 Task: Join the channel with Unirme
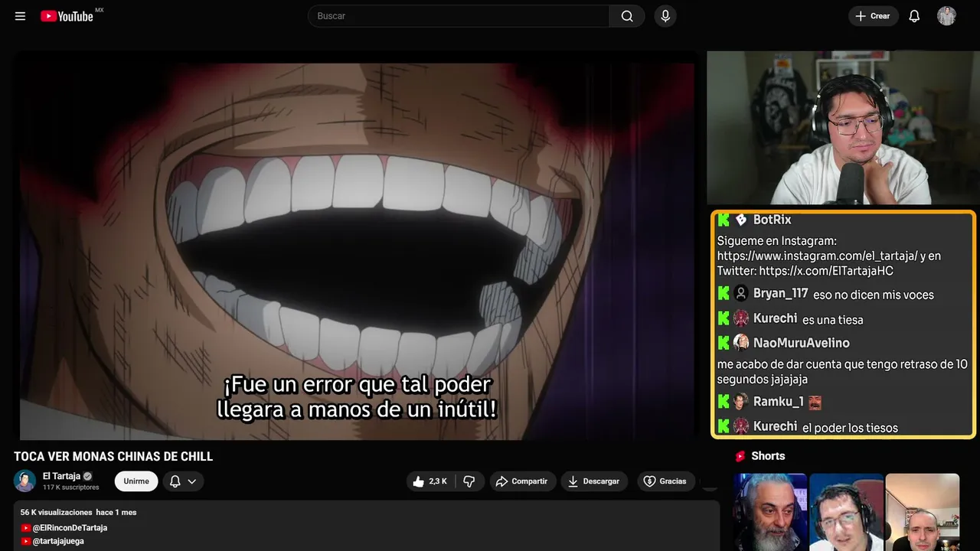136,481
